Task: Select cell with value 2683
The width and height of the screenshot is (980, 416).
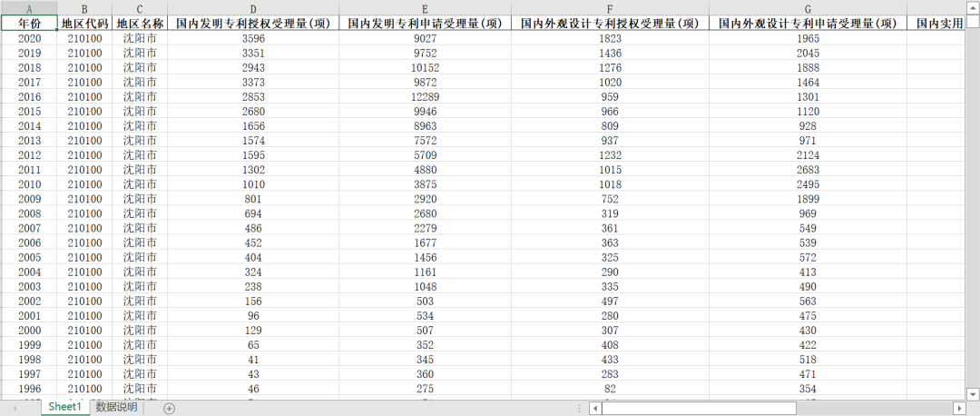Action: point(808,170)
